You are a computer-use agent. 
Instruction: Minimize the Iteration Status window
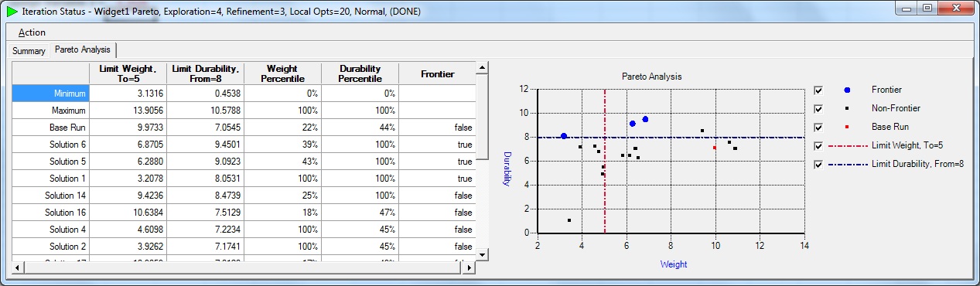click(x=907, y=9)
